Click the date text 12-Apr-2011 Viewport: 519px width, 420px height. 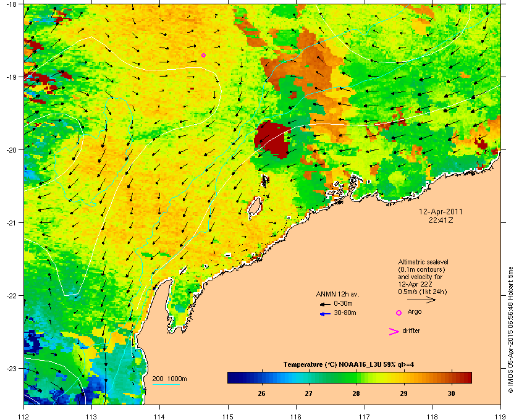pyautogui.click(x=441, y=211)
